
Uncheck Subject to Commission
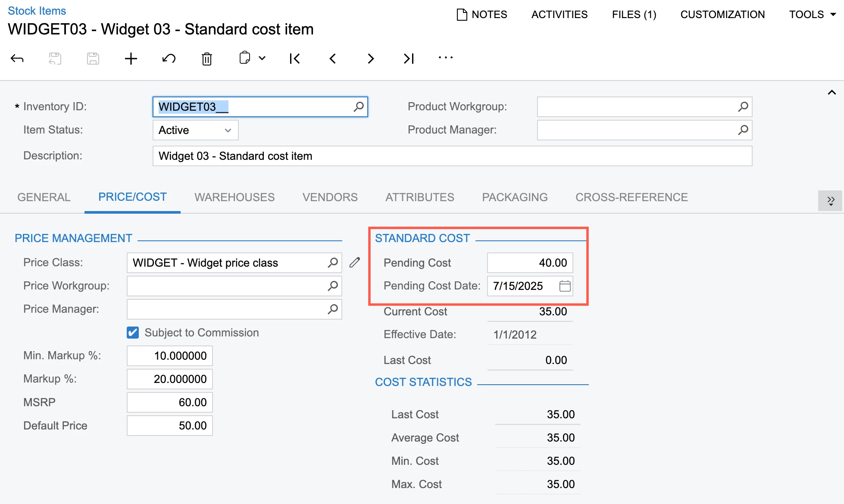[133, 332]
